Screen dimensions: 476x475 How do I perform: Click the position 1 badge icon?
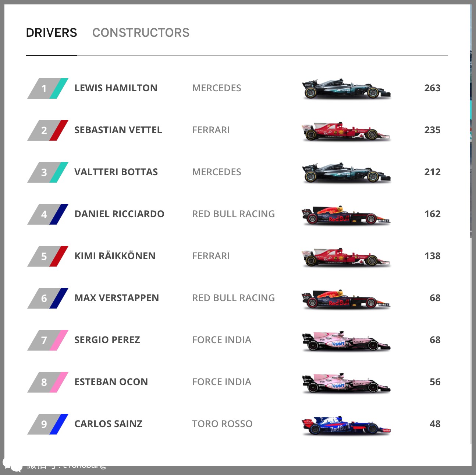coord(47,88)
